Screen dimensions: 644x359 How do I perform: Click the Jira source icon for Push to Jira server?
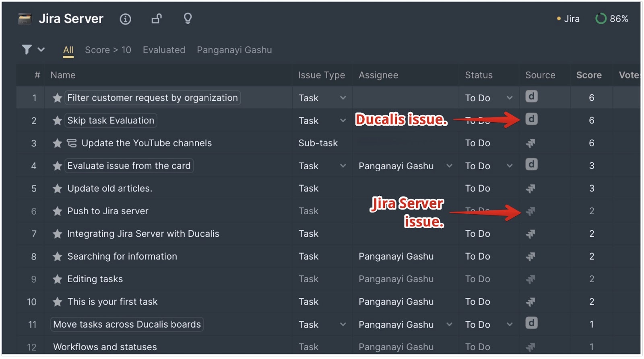tap(531, 211)
